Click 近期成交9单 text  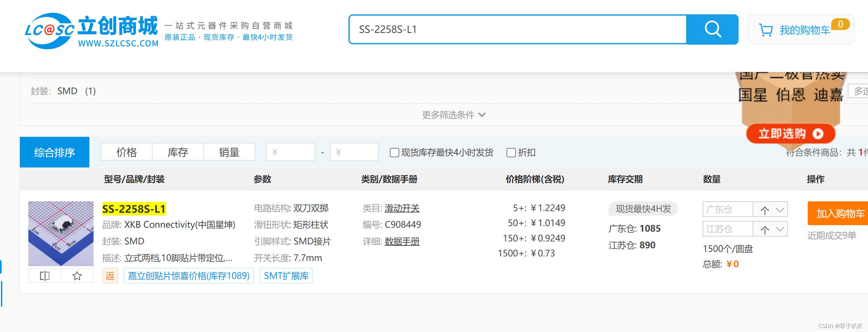pyautogui.click(x=831, y=235)
